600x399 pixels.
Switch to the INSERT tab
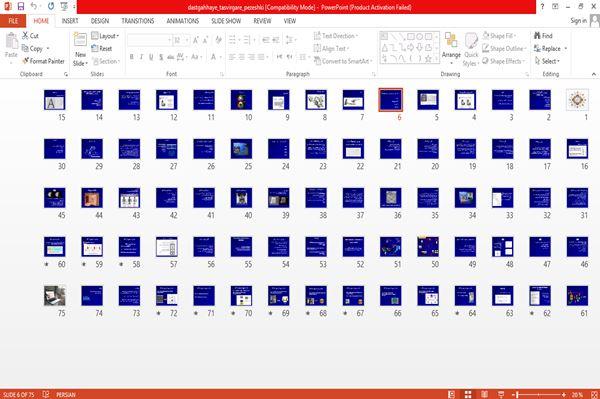[70, 21]
